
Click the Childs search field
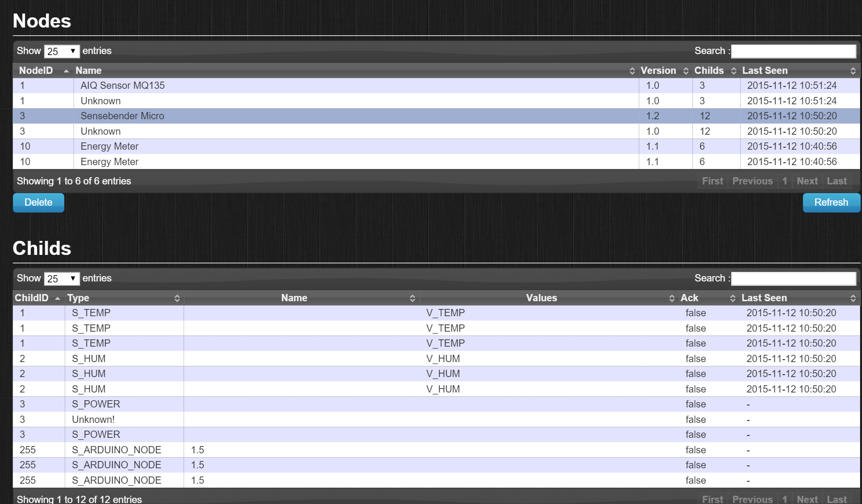[794, 279]
